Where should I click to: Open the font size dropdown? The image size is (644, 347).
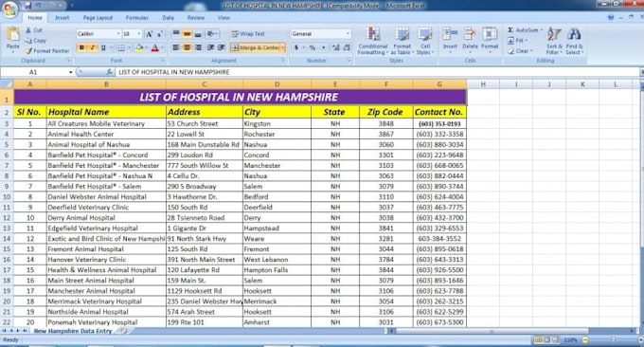click(x=139, y=34)
